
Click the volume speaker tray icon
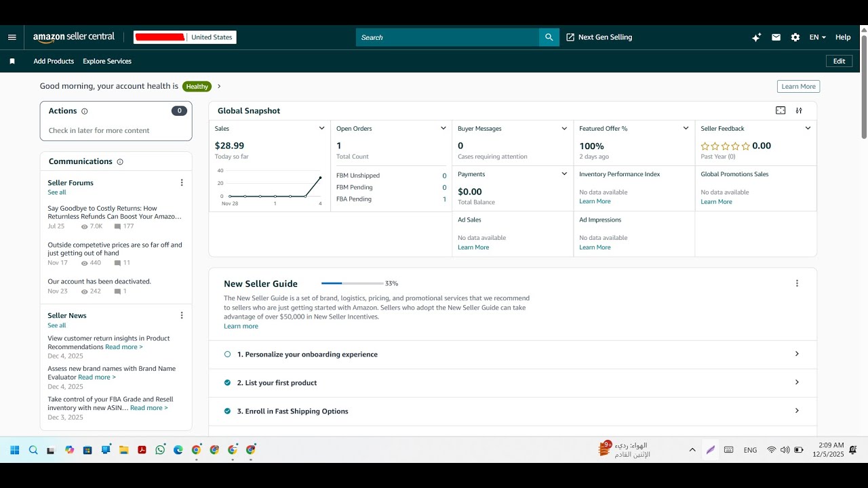coord(785,449)
